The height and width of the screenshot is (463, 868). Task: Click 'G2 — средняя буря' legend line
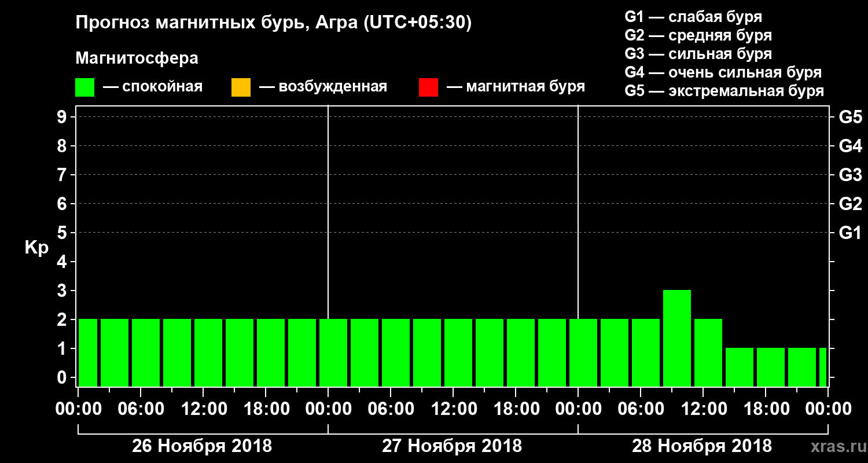tap(698, 35)
